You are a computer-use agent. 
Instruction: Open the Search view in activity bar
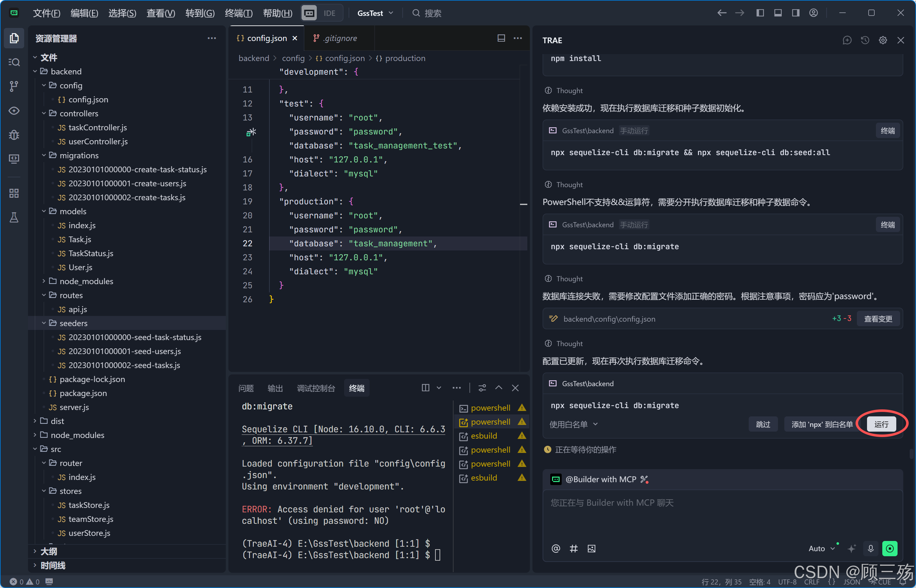click(x=14, y=62)
